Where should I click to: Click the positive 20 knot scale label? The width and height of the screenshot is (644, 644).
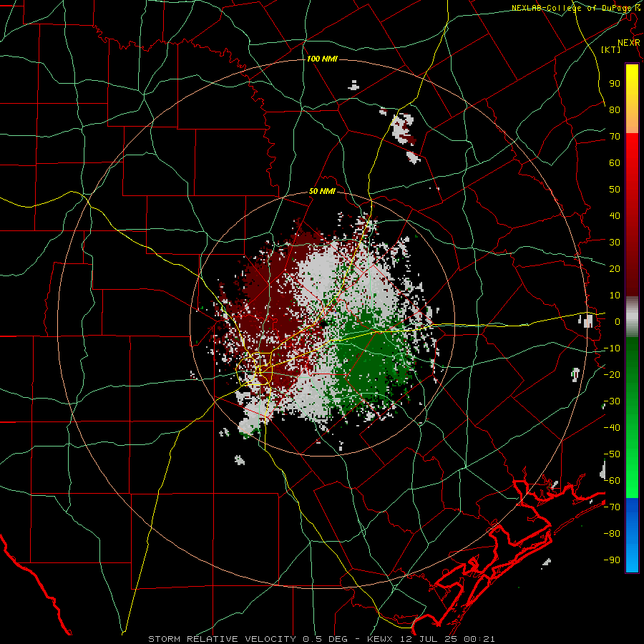[x=615, y=268]
